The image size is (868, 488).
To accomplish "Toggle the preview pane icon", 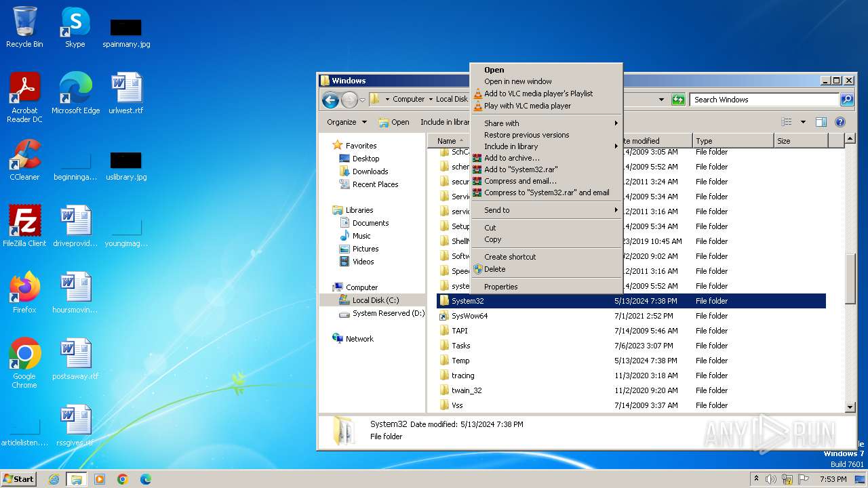I will pos(821,122).
